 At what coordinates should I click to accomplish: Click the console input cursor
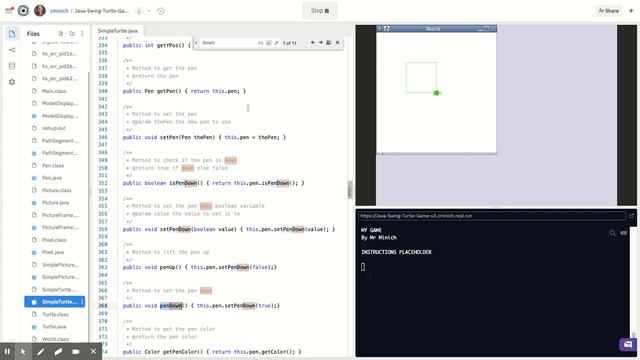(x=363, y=267)
